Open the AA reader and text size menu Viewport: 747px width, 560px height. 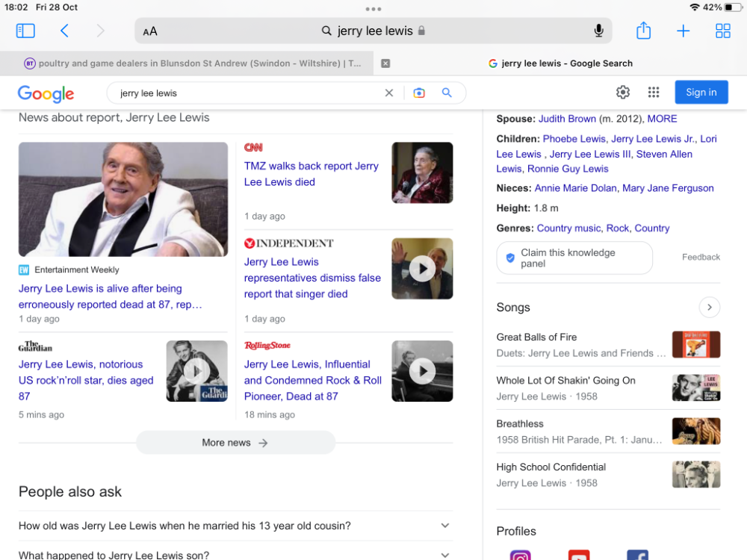click(x=150, y=31)
